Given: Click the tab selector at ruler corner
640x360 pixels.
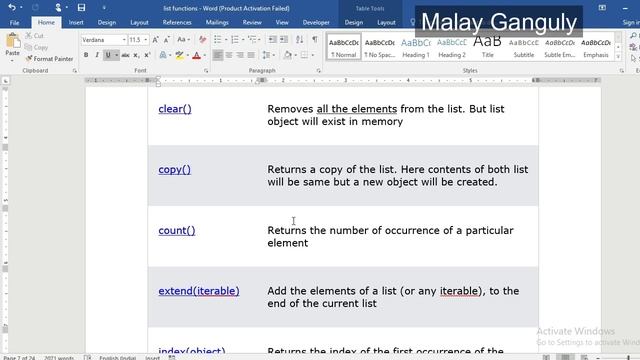Looking at the screenshot, I should [x=5, y=81].
